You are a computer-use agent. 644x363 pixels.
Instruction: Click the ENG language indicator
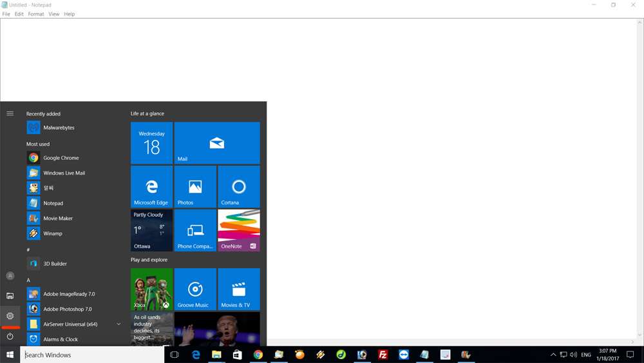(586, 355)
